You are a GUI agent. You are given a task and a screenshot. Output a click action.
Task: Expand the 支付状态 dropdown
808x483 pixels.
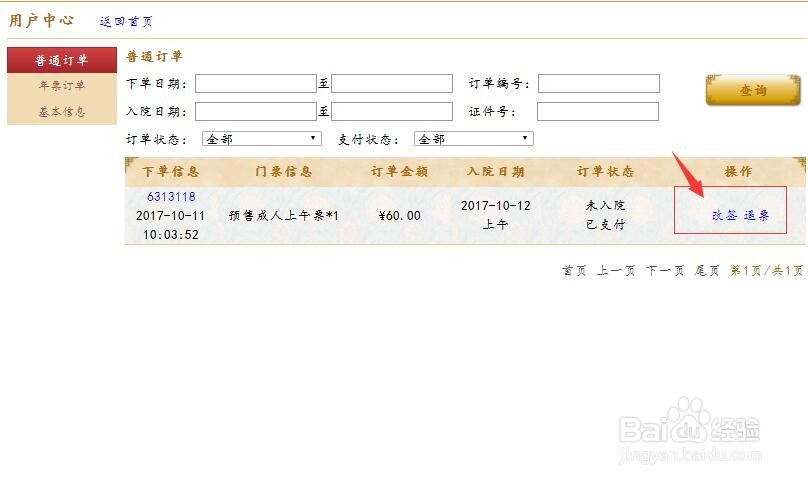474,139
